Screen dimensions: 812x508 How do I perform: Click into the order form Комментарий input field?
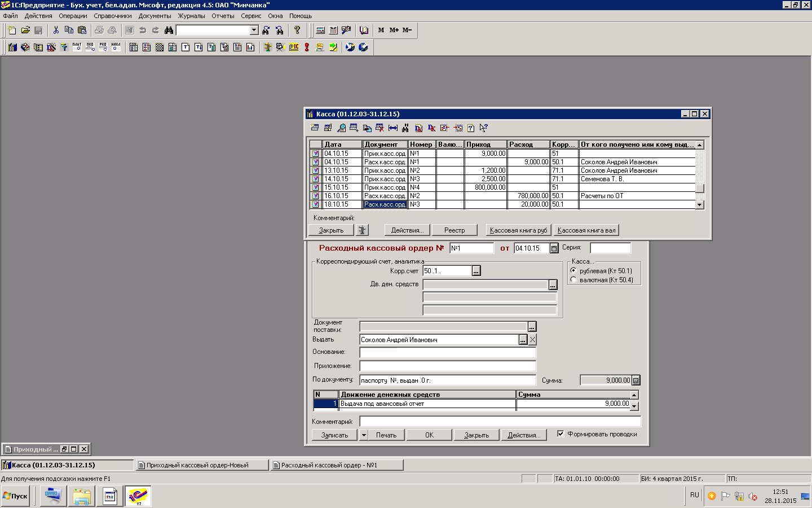[500, 422]
